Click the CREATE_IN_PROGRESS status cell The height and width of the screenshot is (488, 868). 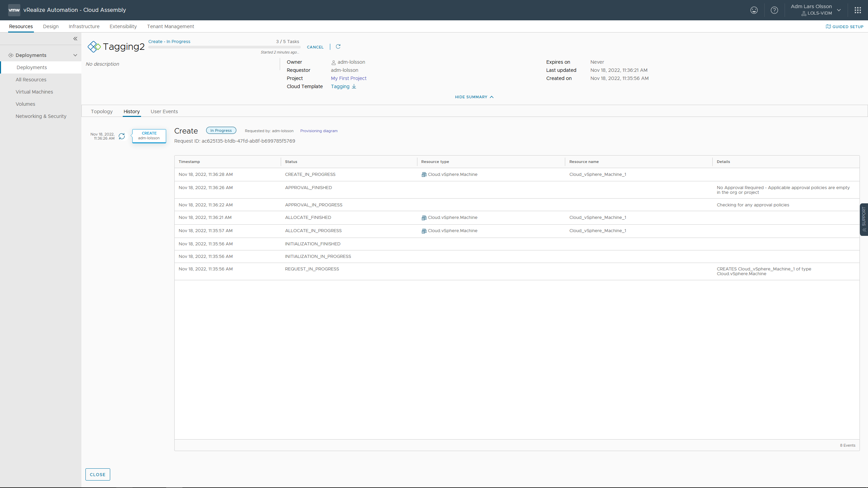[310, 175]
